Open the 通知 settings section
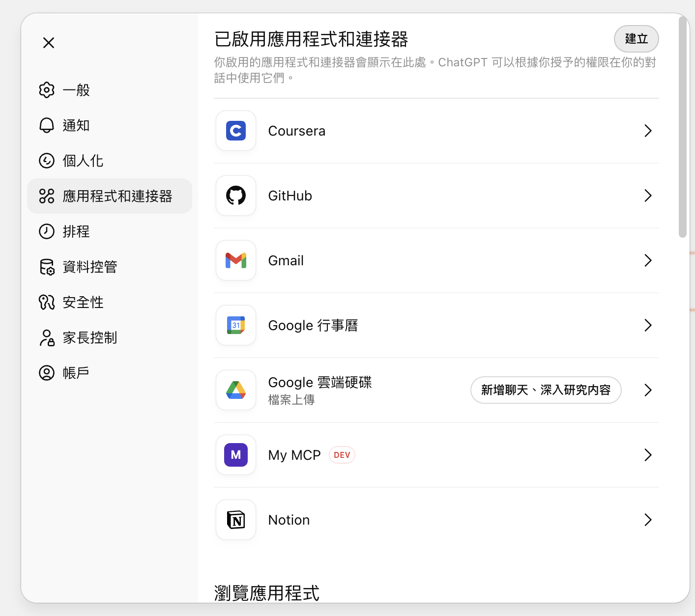Viewport: 695px width, 616px height. point(76,125)
